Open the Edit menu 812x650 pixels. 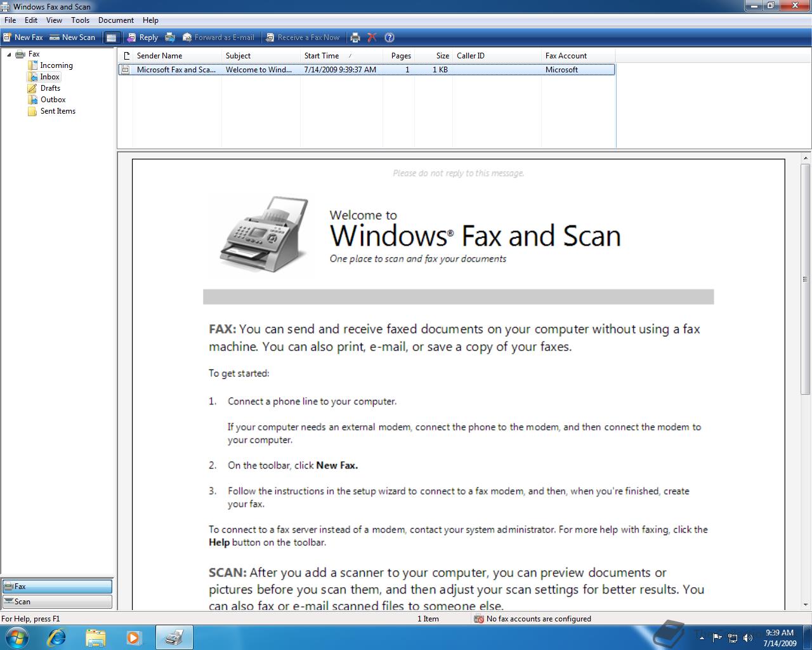click(x=31, y=20)
